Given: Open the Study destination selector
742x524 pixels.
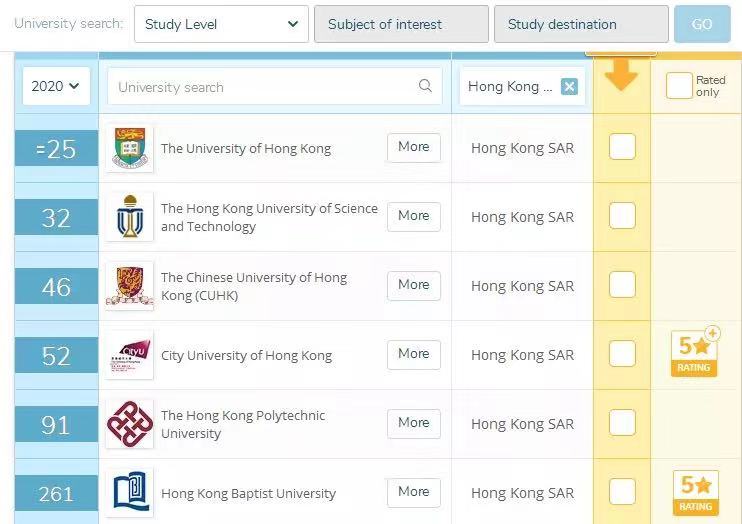Looking at the screenshot, I should click(580, 24).
